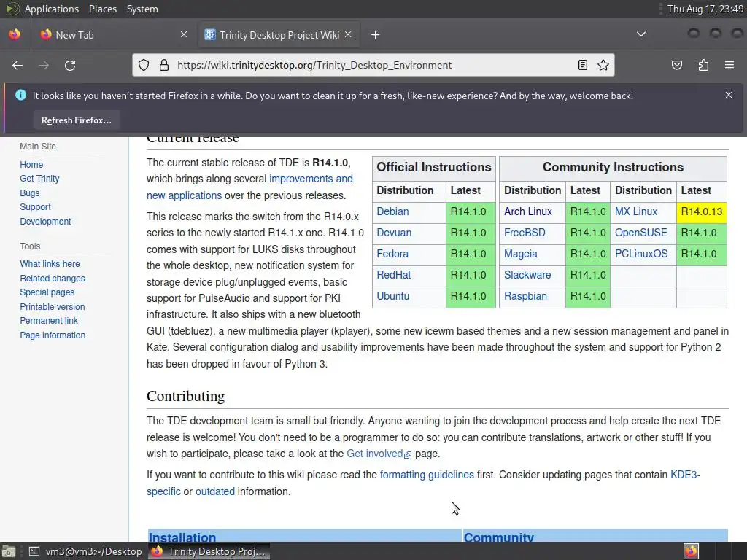Open the Home sidebar link

coord(31,164)
